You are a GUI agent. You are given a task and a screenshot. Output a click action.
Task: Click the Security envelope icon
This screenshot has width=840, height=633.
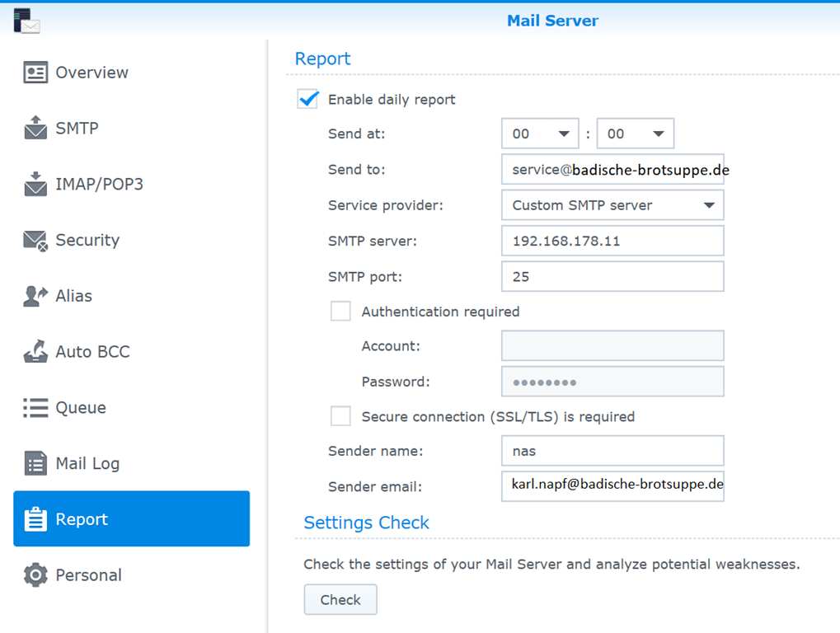coord(35,240)
